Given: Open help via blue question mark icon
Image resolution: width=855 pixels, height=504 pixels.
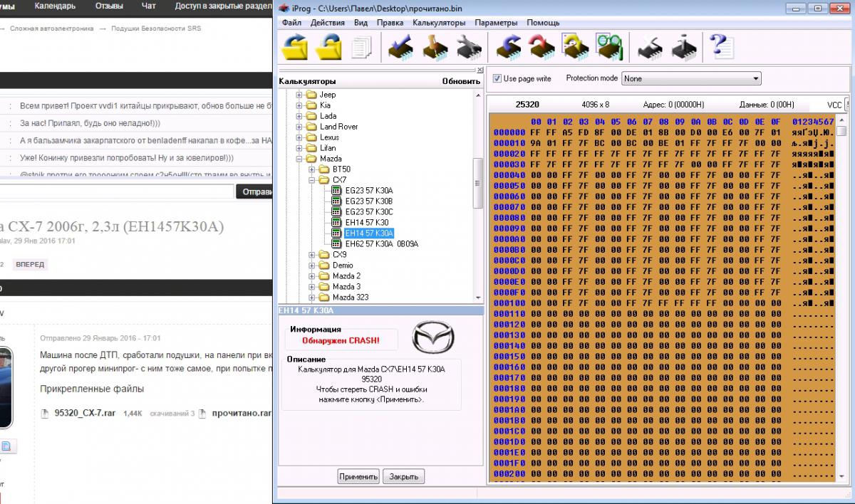Looking at the screenshot, I should [721, 48].
